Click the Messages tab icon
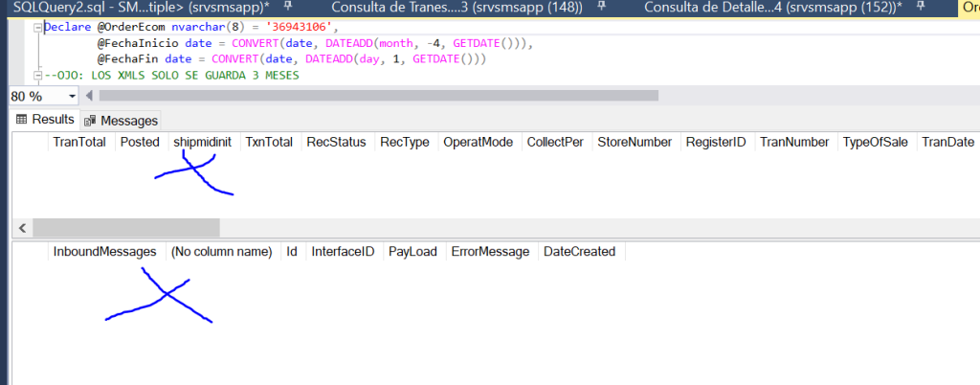 click(x=91, y=120)
